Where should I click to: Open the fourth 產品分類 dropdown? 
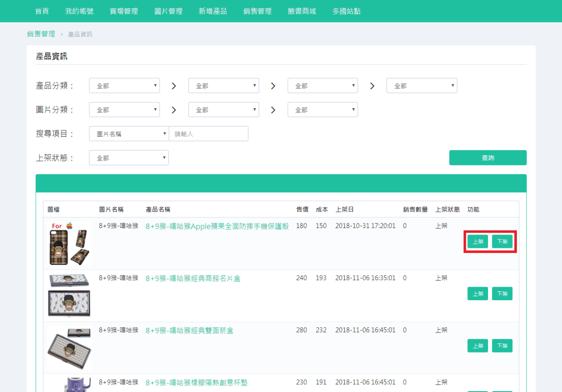[421, 86]
